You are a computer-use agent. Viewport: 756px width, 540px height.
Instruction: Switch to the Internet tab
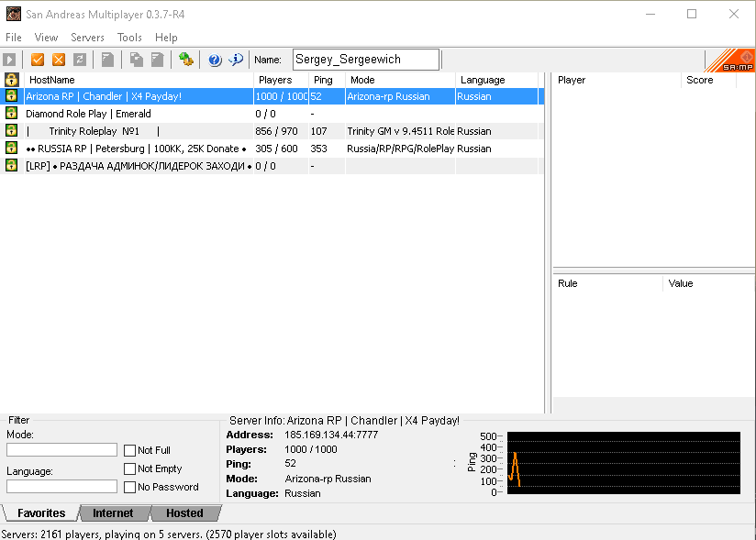113,513
